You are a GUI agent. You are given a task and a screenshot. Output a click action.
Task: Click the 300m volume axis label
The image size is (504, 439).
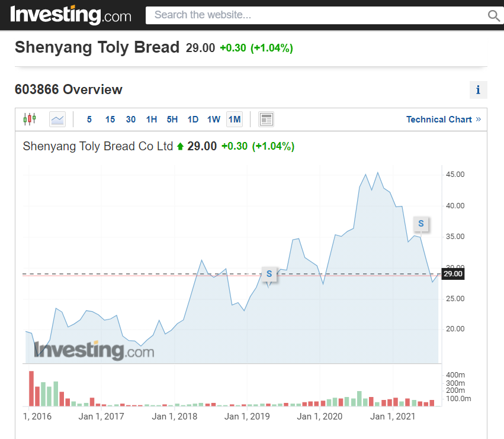(x=455, y=383)
